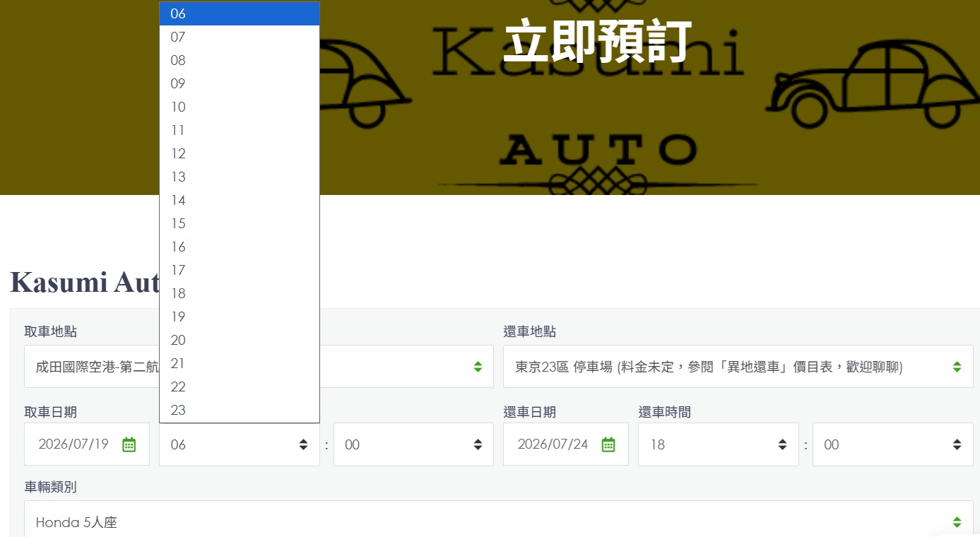Image resolution: width=980 pixels, height=537 pixels.
Task: Pick 16 in the hour options
Action: [240, 247]
